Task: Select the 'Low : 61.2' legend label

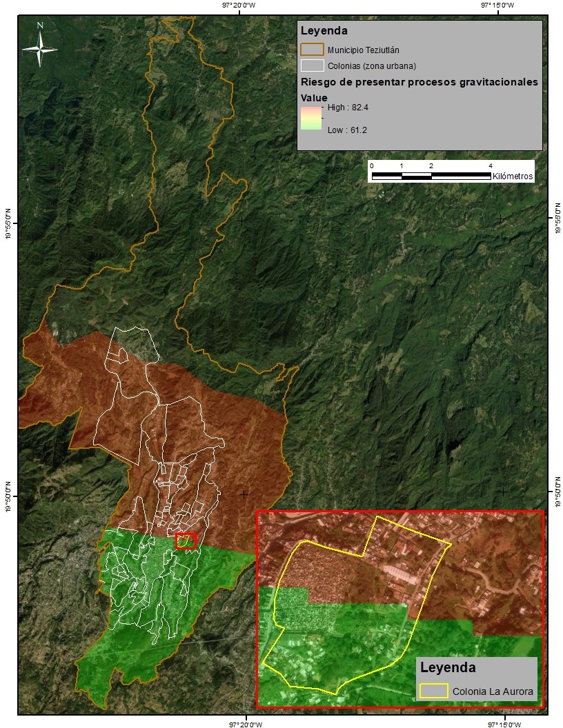Action: (346, 130)
